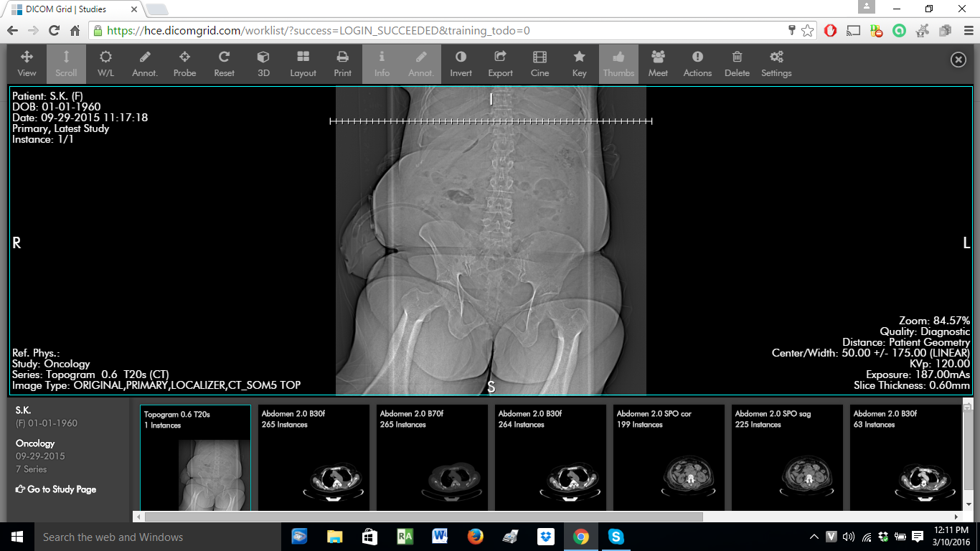Select DICOM Grid | Studies tab
Image resolution: width=980 pixels, height=551 pixels.
tap(72, 9)
